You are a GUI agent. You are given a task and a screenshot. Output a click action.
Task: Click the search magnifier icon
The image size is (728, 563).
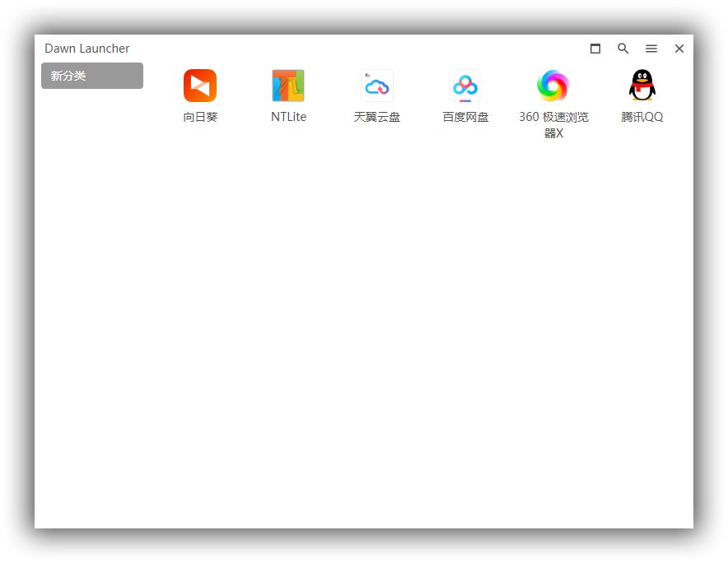pos(623,49)
